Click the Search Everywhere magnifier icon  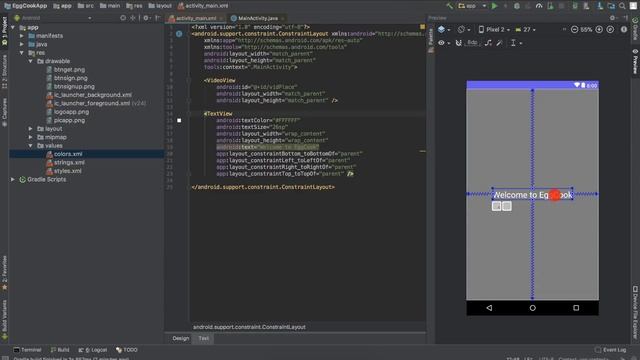(622, 6)
